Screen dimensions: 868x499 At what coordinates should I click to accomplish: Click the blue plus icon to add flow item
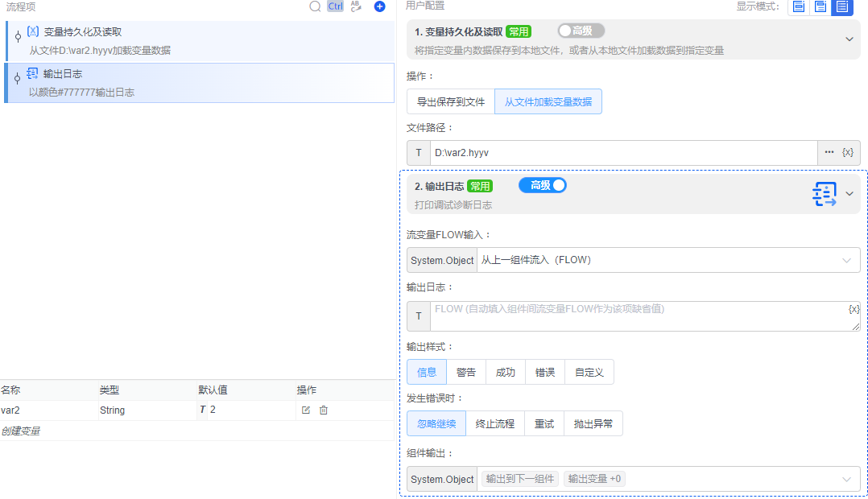378,6
